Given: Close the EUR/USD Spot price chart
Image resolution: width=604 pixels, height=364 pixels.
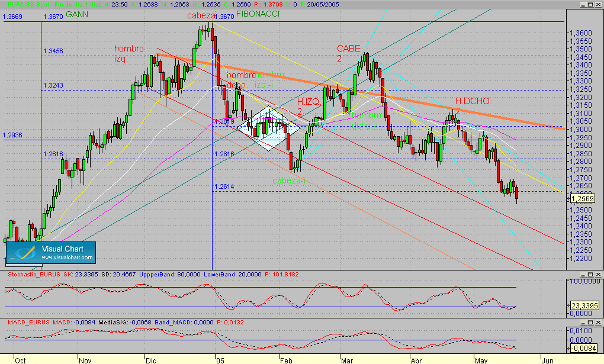Looking at the screenshot, I should [598, 5].
